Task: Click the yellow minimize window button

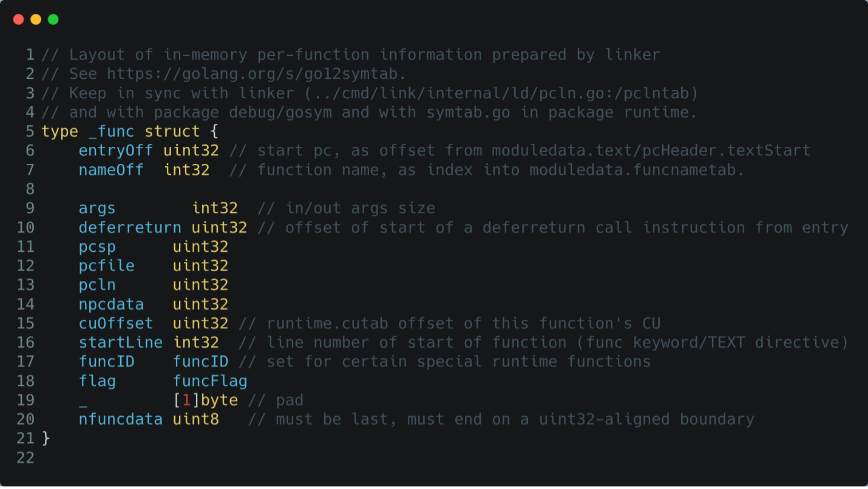Action: 36,19
